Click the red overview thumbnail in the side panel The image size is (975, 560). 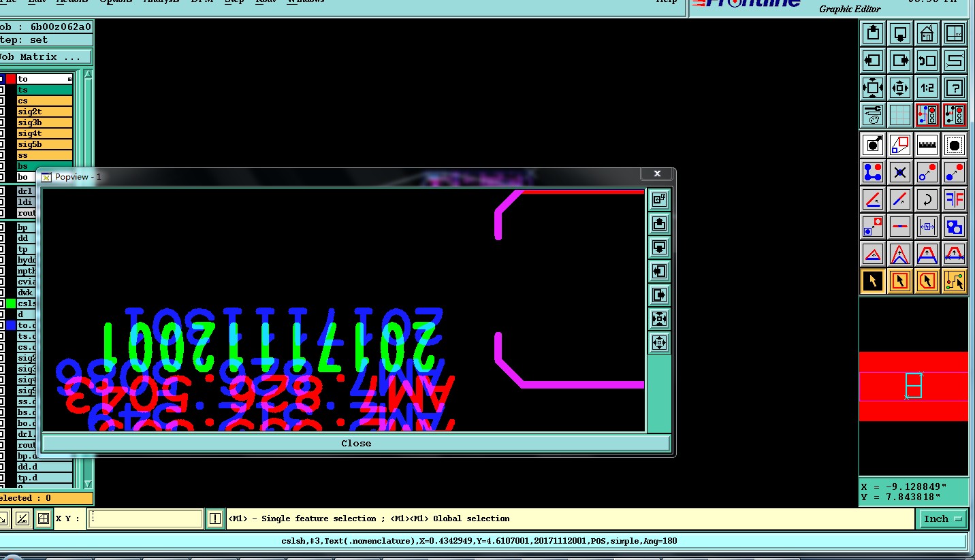pos(913,386)
